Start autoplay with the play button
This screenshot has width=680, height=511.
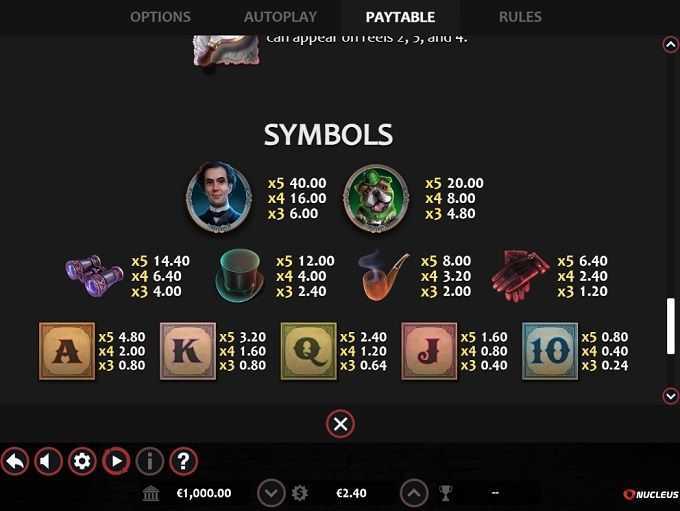click(116, 461)
